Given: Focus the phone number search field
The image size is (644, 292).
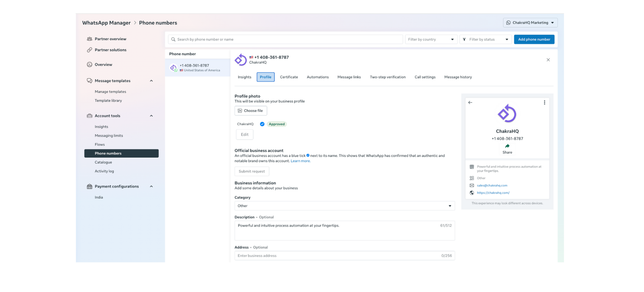Looking at the screenshot, I should tap(285, 40).
